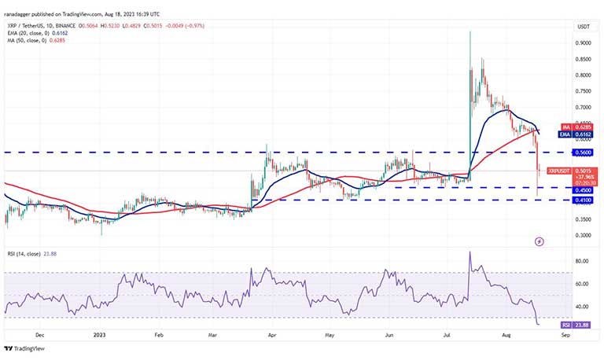Click the XRPUSDT 0.5015 price tag
Image resolution: width=604 pixels, height=364 pixels.
click(x=573, y=176)
